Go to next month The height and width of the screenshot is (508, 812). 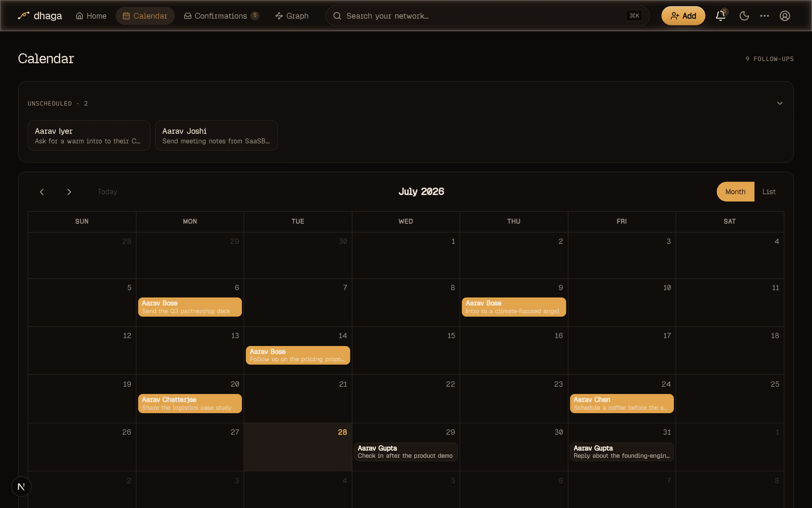point(69,192)
